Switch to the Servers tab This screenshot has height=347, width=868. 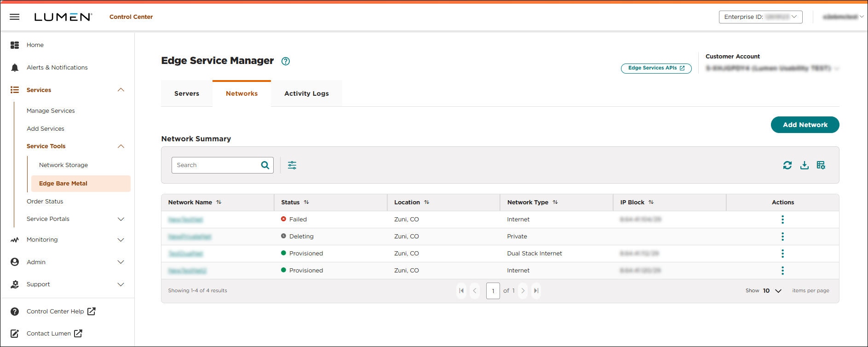click(x=187, y=93)
